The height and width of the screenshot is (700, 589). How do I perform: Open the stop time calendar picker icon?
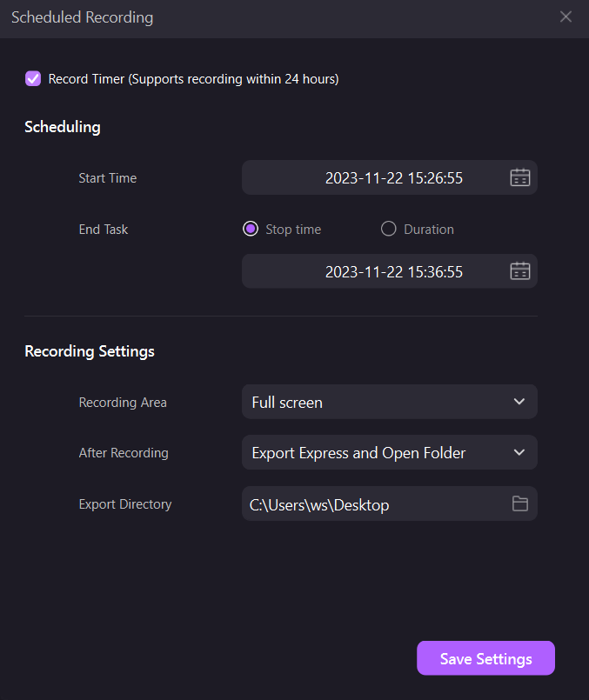[x=520, y=271]
